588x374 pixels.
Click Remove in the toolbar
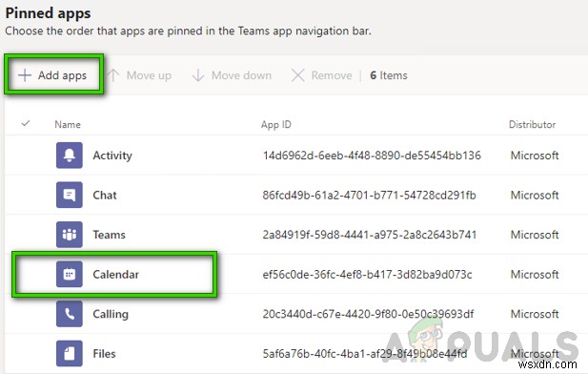pyautogui.click(x=322, y=75)
